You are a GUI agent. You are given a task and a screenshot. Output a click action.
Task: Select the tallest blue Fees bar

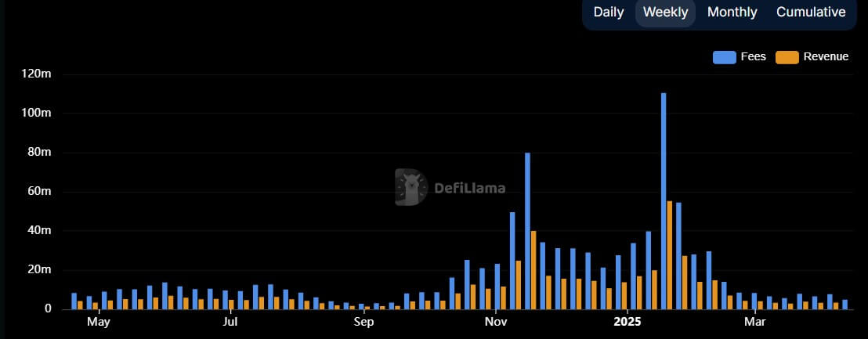(x=664, y=201)
